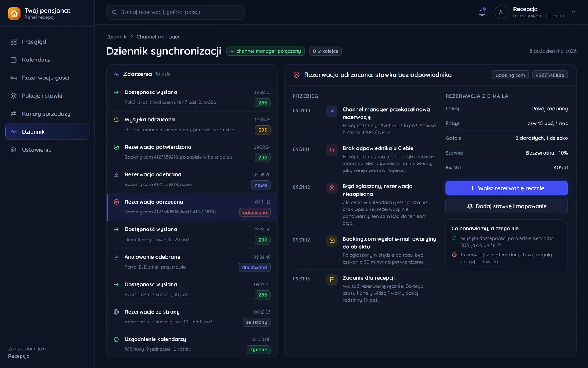Click the pulse icon beside Zdarzenia
588x368 pixels.
click(x=116, y=74)
